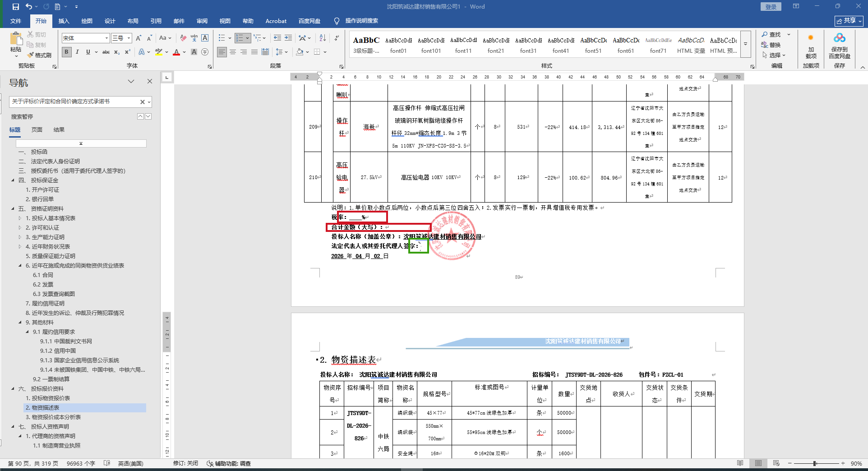
Task: Toggle track changes (修订: 关闭) in status bar
Action: coord(185,463)
